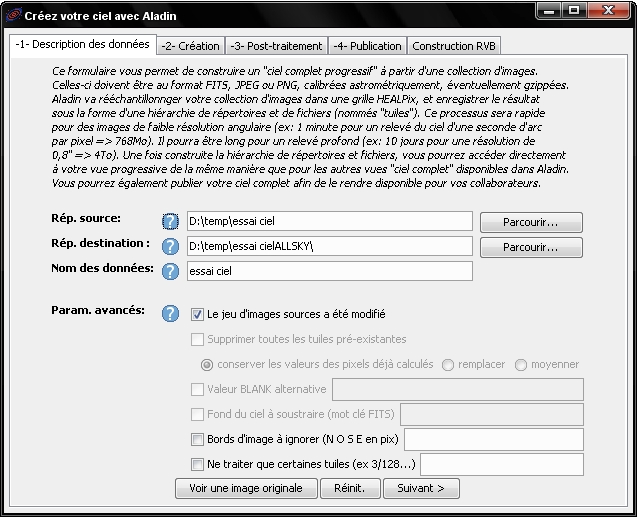Click the help icon beside Rép. source
This screenshot has width=637, height=517.
(170, 221)
